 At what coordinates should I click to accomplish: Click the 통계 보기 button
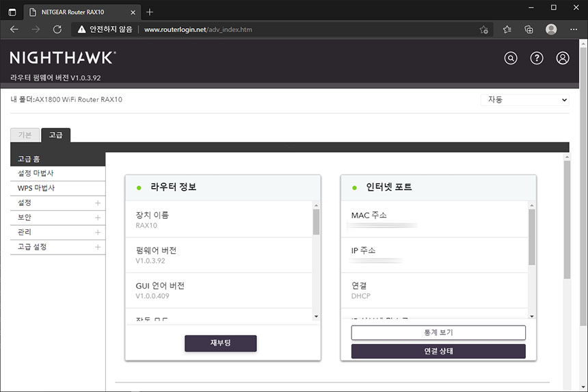click(x=438, y=332)
